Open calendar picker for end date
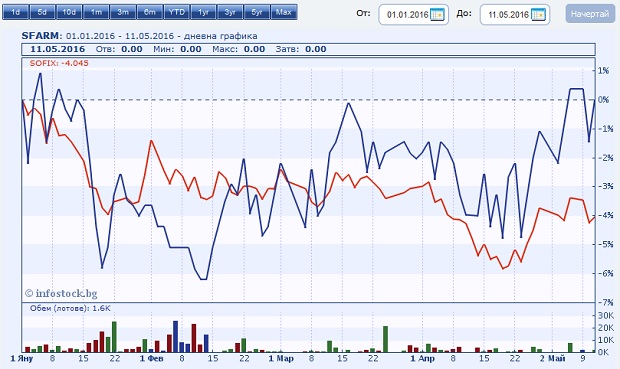Screen dimensions: 620x369 coord(539,15)
